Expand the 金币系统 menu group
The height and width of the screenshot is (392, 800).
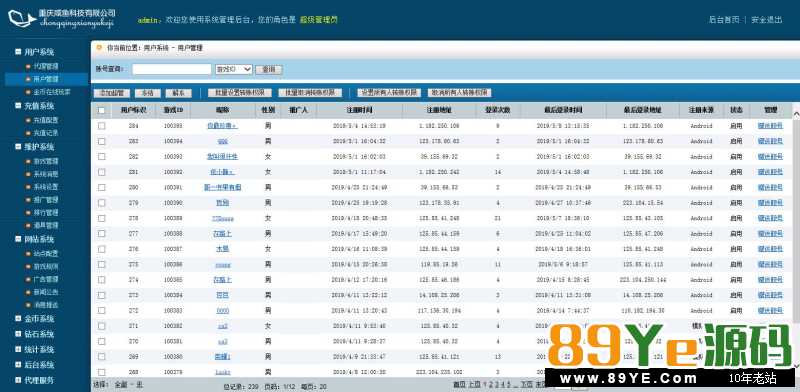click(18, 318)
